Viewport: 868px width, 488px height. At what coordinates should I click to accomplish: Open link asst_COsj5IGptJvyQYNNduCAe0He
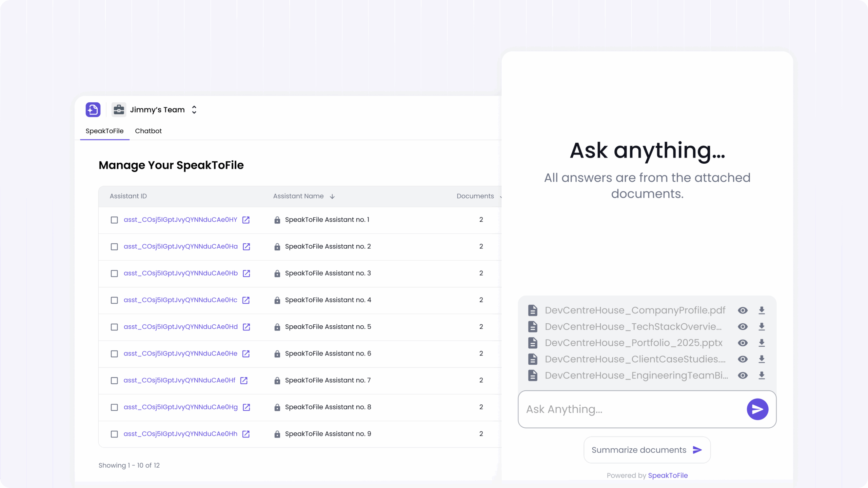tap(180, 354)
